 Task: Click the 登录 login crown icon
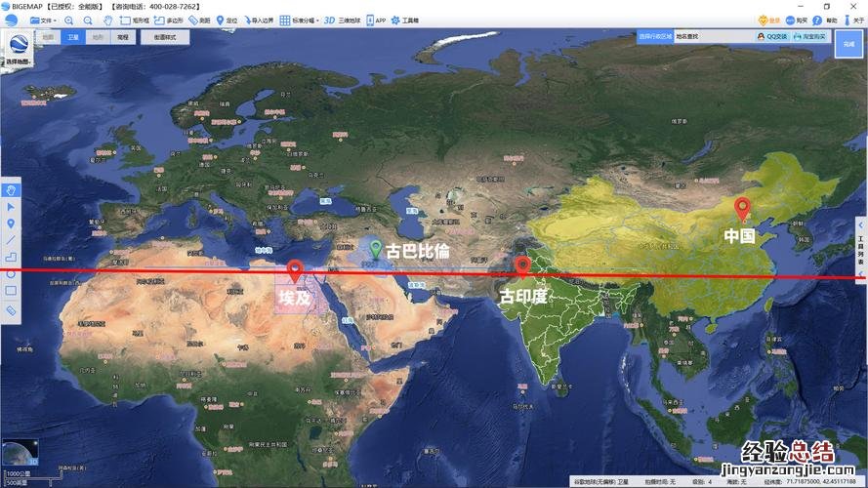point(769,20)
